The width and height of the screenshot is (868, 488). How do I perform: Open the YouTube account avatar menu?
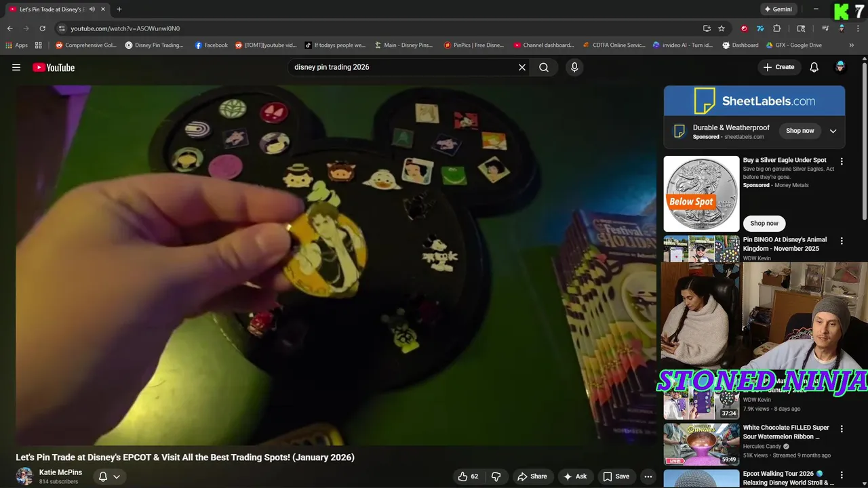[840, 67]
